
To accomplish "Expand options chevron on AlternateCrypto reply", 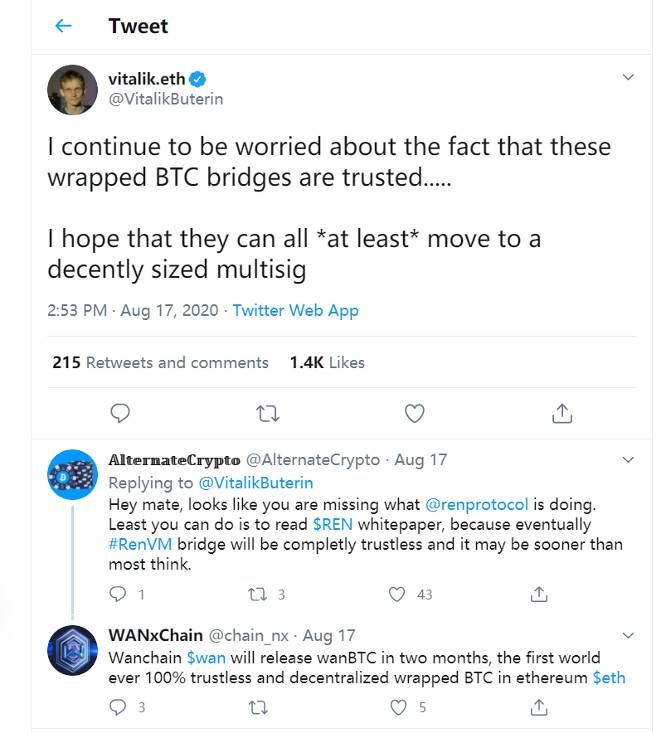I will [x=628, y=460].
